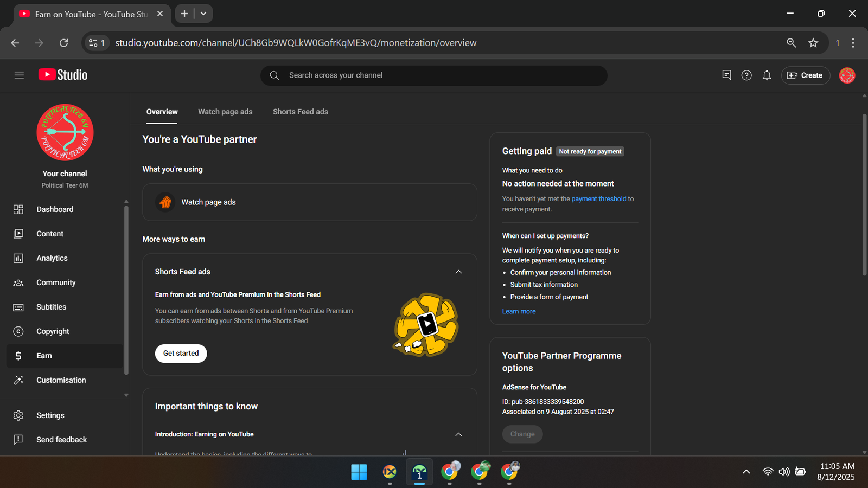Open the clock and date panel

[x=836, y=472]
